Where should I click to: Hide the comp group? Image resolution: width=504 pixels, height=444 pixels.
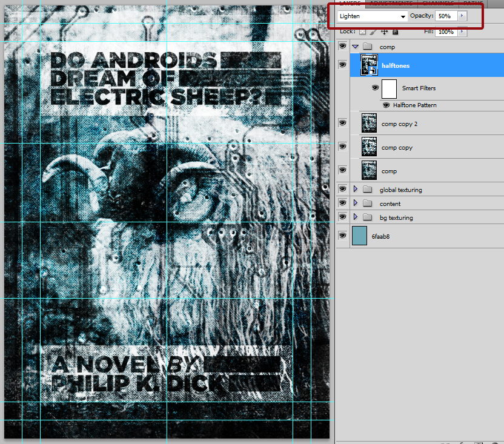(343, 46)
